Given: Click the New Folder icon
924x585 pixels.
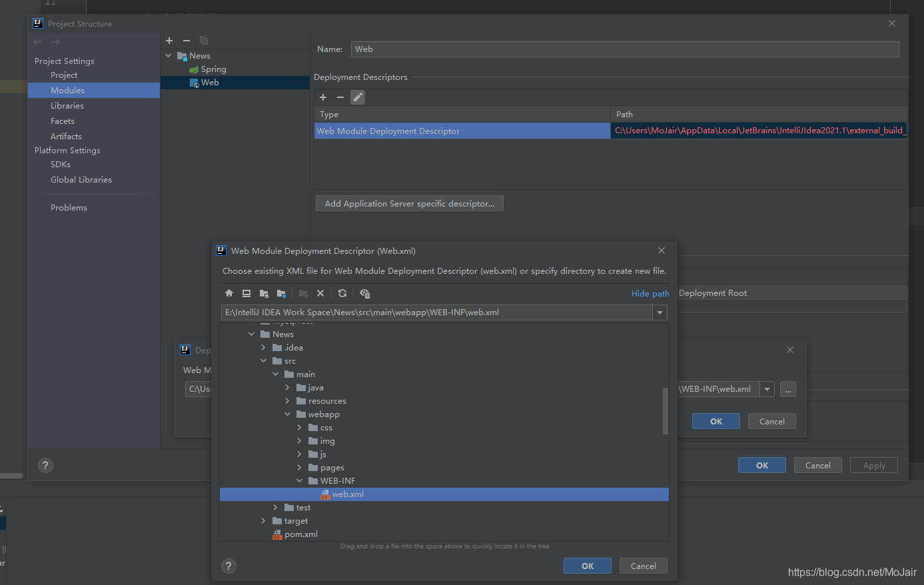Looking at the screenshot, I should point(303,293).
